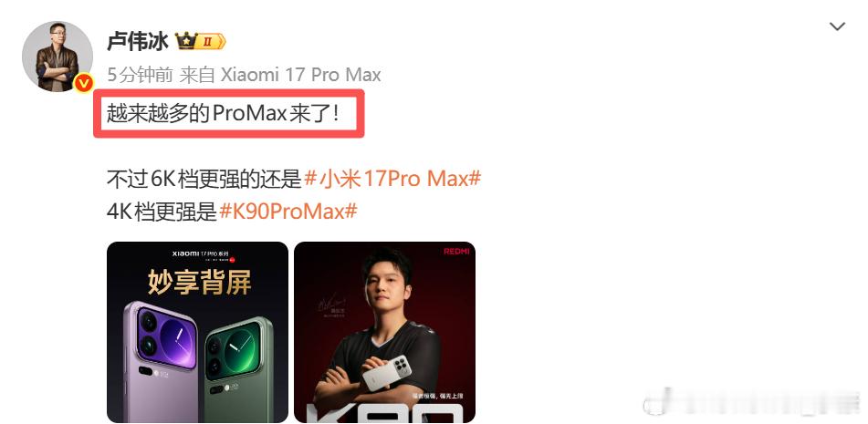Expand the post options chevron
Image resolution: width=868 pixels, height=424 pixels.
(837, 26)
